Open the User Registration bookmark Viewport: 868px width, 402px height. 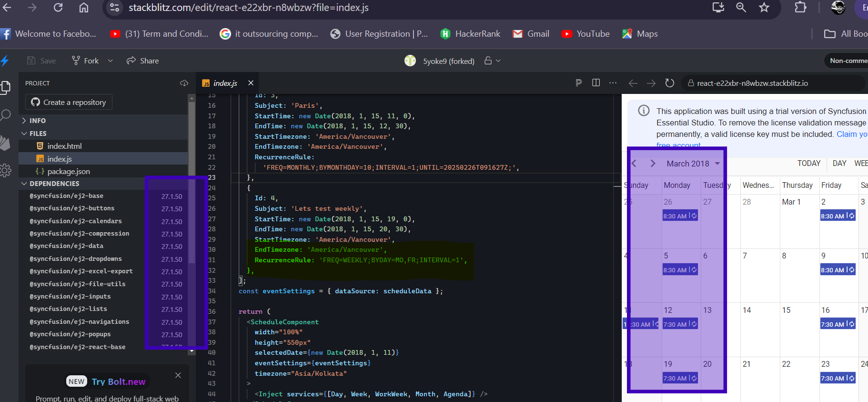379,34
